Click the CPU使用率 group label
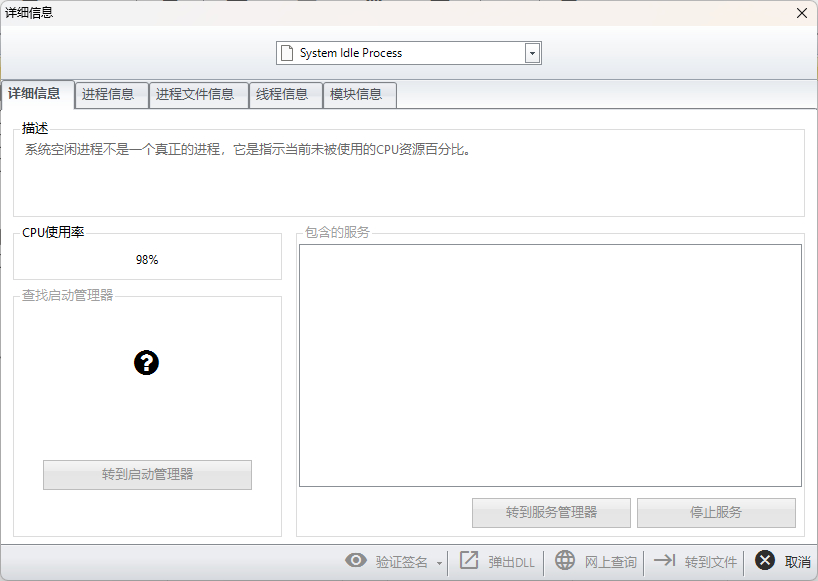Image resolution: width=818 pixels, height=581 pixels. [53, 233]
